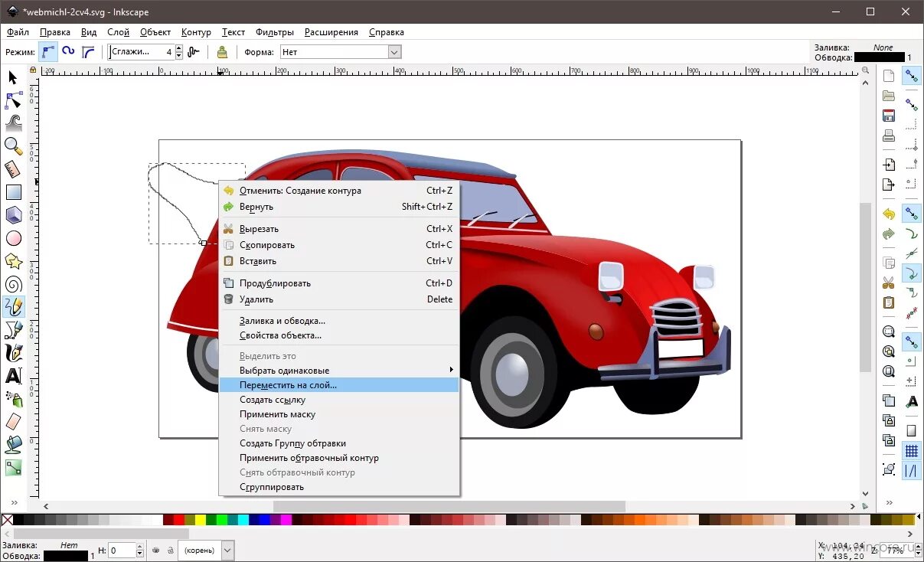Select the Star tool

pyautogui.click(x=13, y=261)
